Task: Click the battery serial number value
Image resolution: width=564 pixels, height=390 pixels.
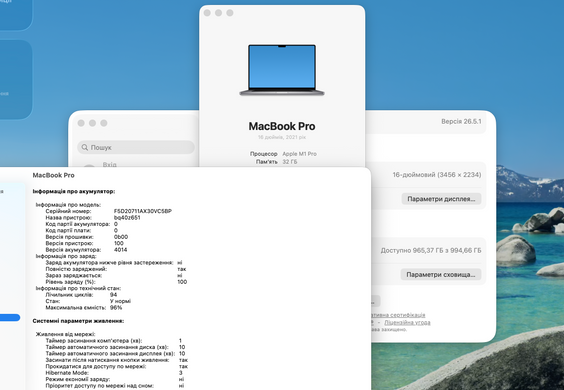Action: click(x=143, y=211)
